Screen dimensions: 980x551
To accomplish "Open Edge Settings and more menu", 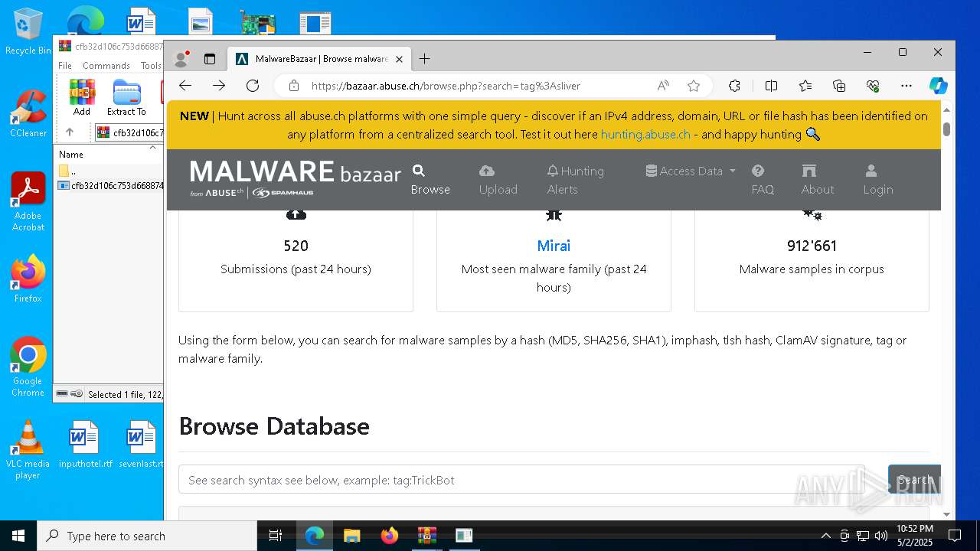I will coord(906,86).
